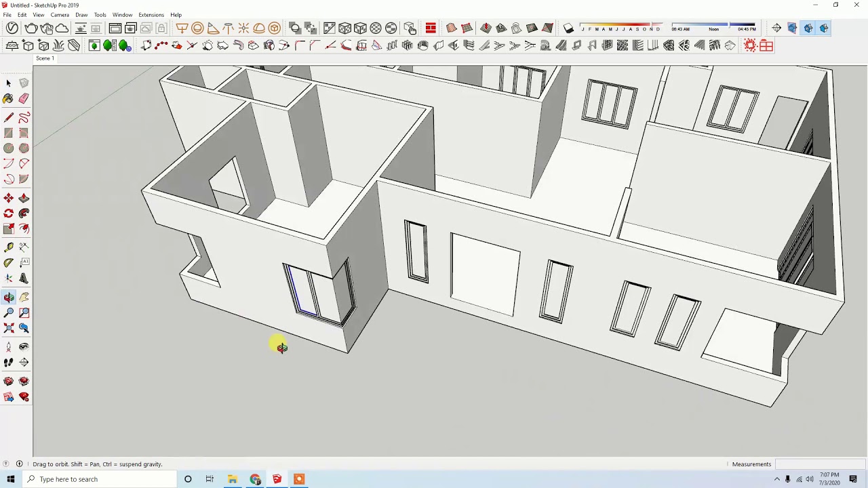Select the Section Plane tool
The width and height of the screenshot is (868, 488).
pyautogui.click(x=24, y=363)
